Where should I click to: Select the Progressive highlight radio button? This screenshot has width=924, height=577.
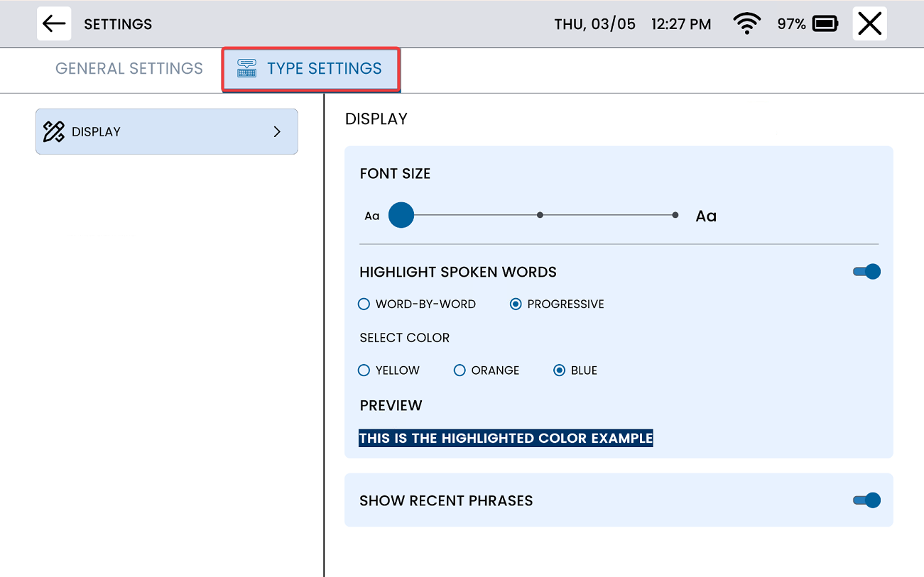[516, 304]
